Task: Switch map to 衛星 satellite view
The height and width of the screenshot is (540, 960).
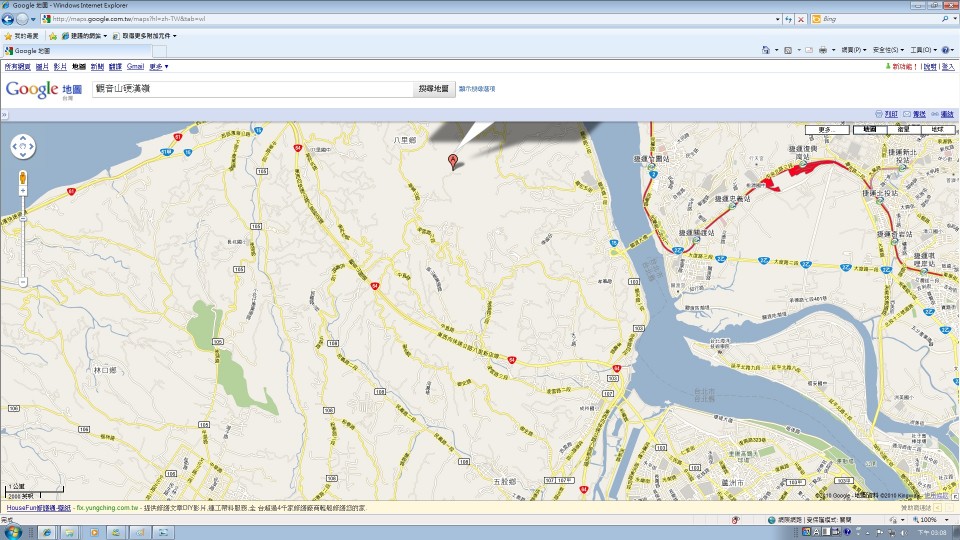Action: [x=903, y=129]
